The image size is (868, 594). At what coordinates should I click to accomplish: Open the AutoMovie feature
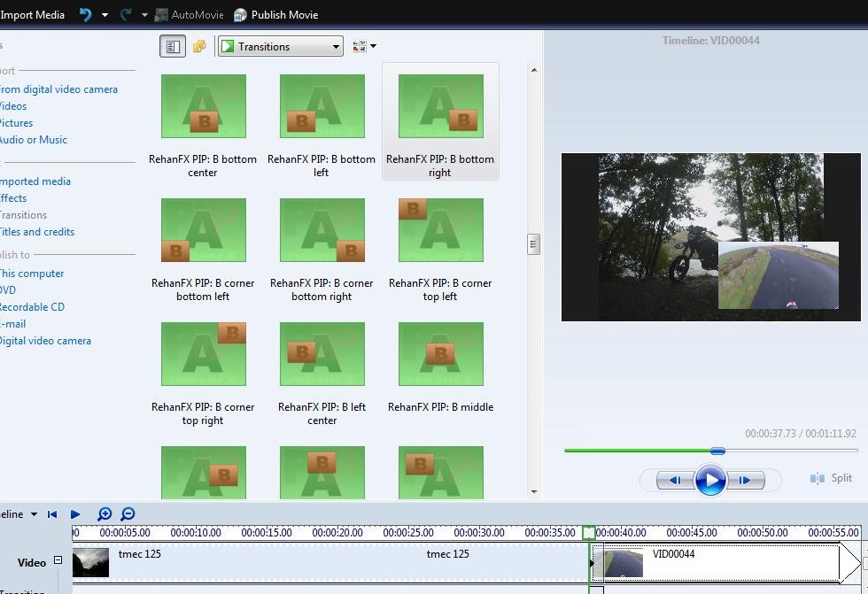tap(189, 14)
